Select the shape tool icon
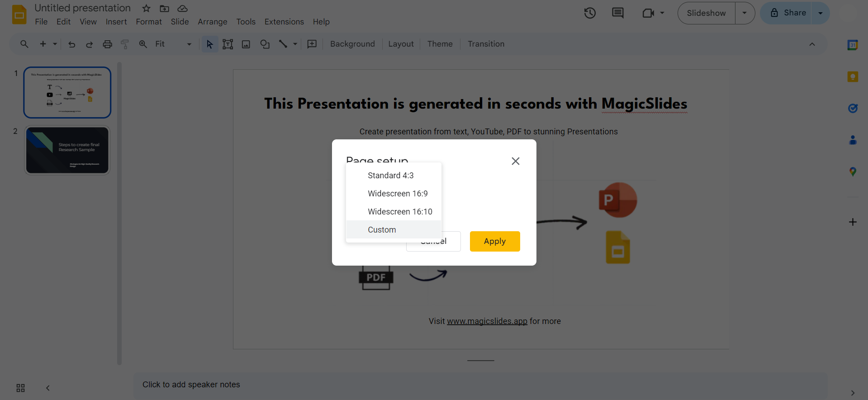 tap(265, 44)
